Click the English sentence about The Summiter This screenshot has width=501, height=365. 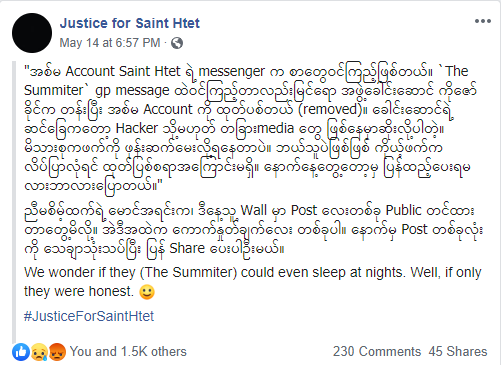click(x=253, y=282)
